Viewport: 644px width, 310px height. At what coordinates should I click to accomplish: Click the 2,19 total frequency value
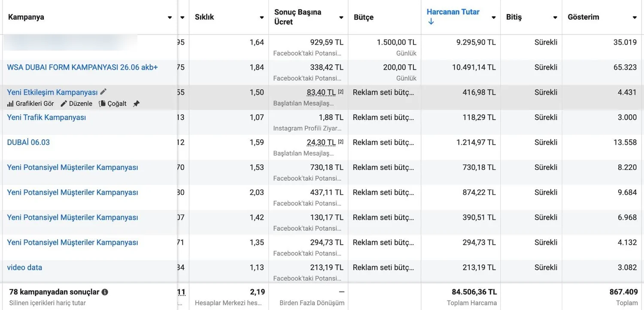click(x=258, y=292)
